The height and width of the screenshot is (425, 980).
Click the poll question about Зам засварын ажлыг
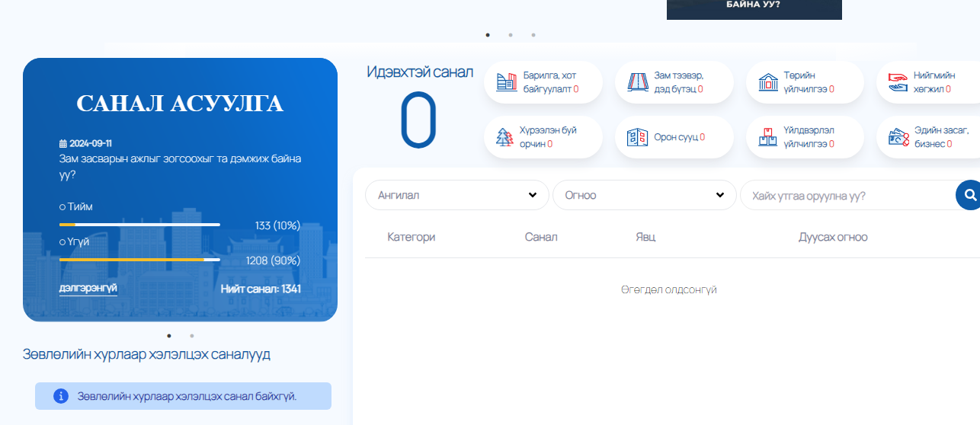point(180,167)
